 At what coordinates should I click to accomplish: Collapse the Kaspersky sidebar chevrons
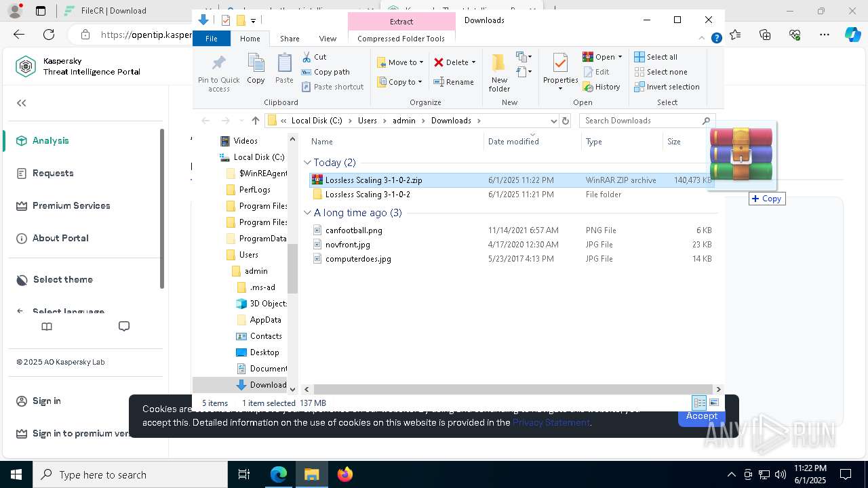[22, 103]
